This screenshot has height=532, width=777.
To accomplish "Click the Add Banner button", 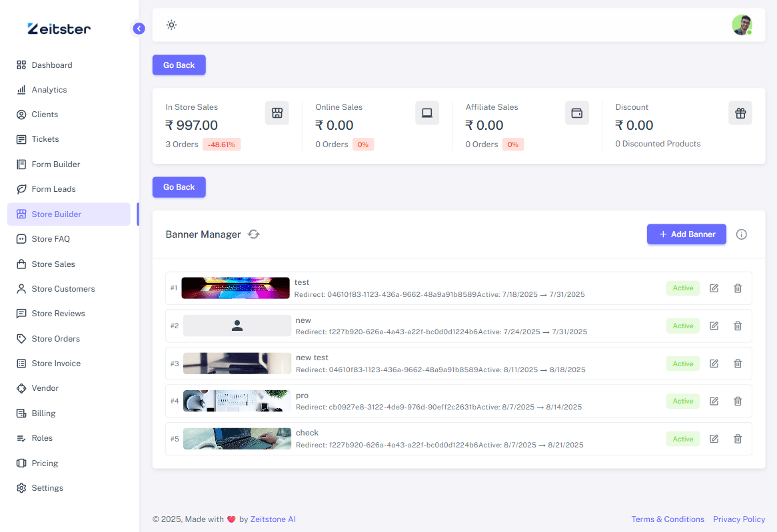I will (686, 234).
